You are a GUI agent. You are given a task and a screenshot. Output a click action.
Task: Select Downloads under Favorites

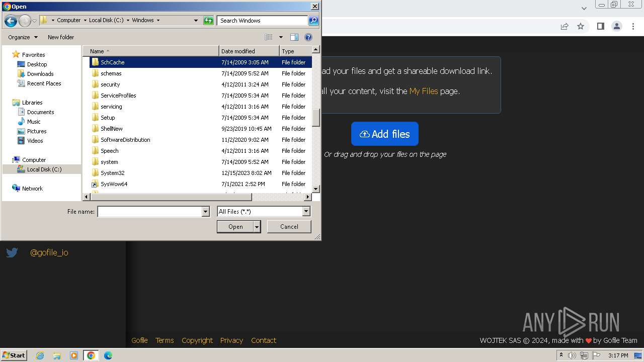[40, 74]
